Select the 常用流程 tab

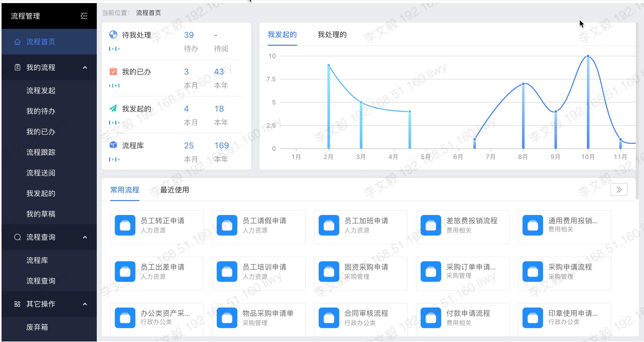[x=125, y=190]
